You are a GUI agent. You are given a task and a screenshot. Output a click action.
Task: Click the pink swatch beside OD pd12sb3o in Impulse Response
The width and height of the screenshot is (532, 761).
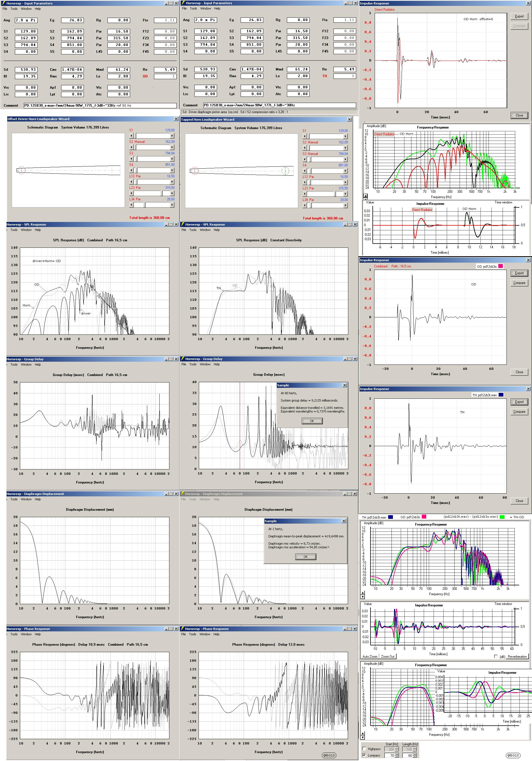[x=500, y=266]
